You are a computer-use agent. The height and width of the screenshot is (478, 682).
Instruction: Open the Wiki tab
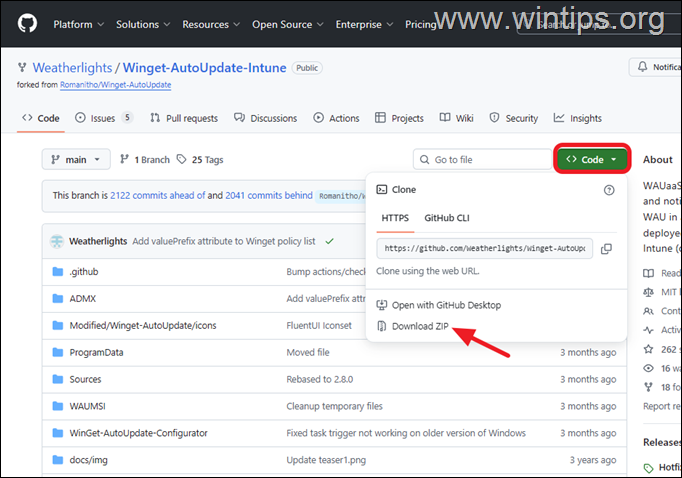pyautogui.click(x=456, y=118)
